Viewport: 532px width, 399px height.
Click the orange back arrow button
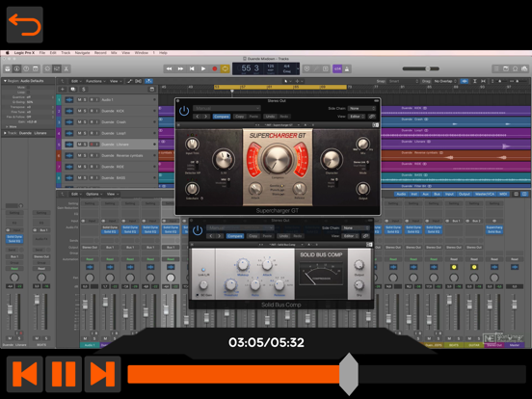click(x=25, y=24)
